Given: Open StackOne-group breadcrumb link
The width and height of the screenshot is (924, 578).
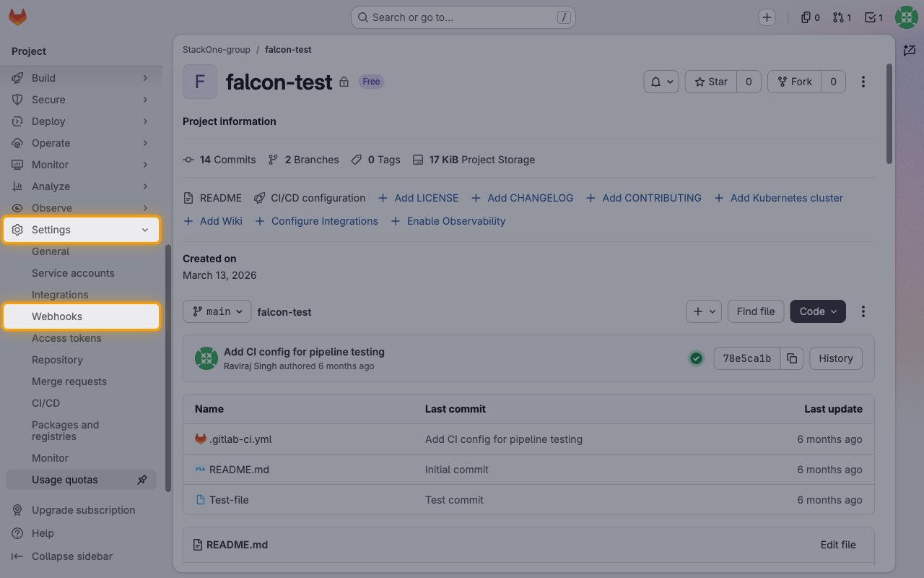Looking at the screenshot, I should 217,50.
